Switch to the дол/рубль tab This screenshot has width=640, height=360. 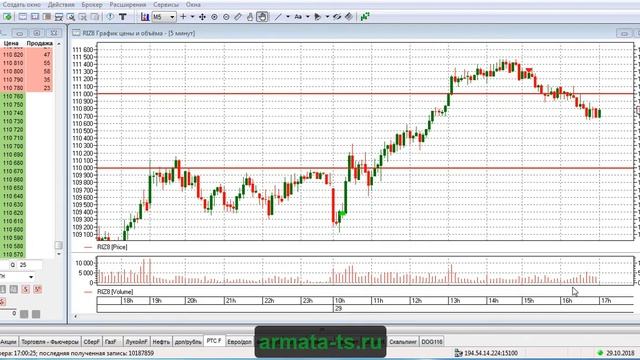(188, 342)
